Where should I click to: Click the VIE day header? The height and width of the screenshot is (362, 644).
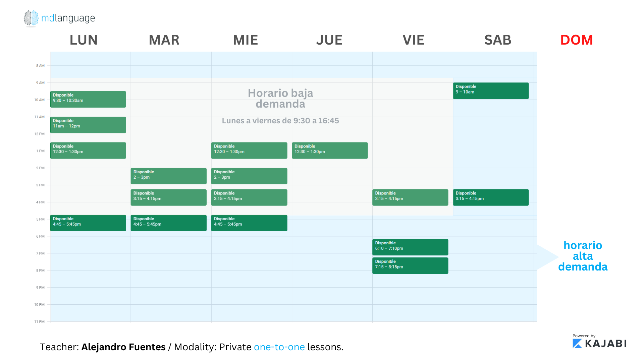[x=414, y=40]
